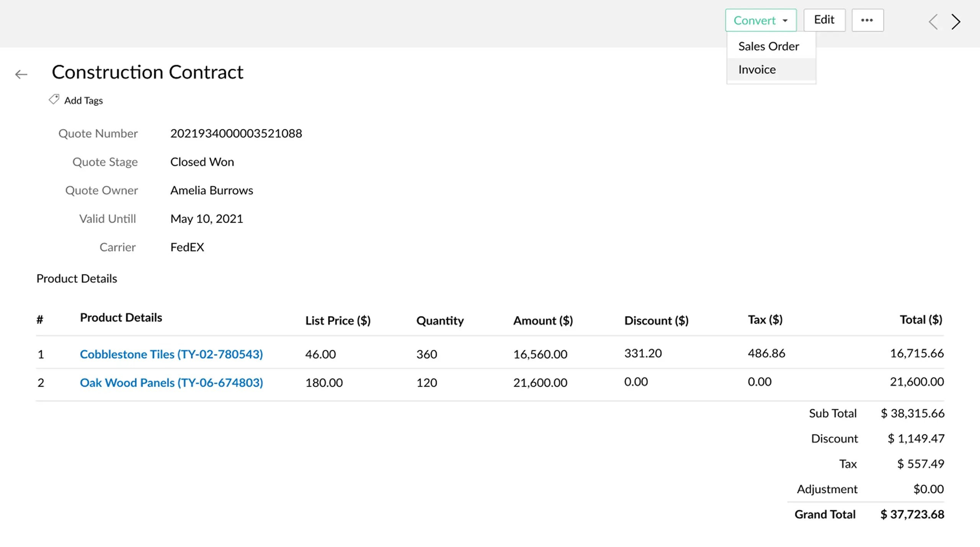Click the Carrier field label
Viewport: 980px width, 547px height.
click(x=118, y=247)
